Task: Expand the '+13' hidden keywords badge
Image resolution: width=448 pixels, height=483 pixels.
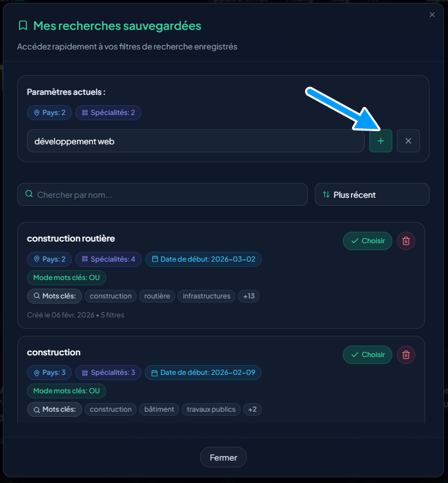Action: pyautogui.click(x=249, y=296)
